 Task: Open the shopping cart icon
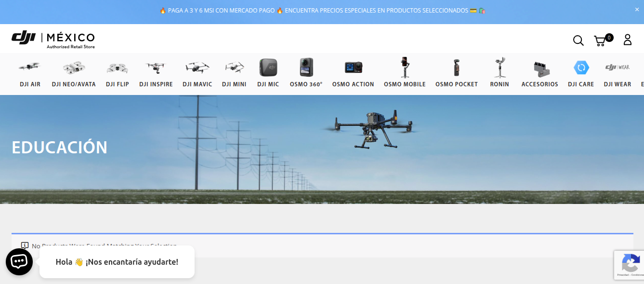click(x=600, y=41)
